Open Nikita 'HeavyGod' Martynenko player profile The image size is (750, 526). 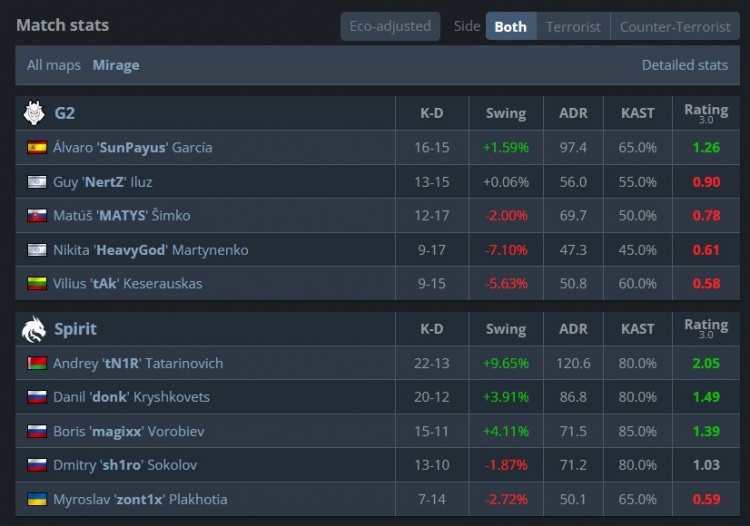coord(150,250)
